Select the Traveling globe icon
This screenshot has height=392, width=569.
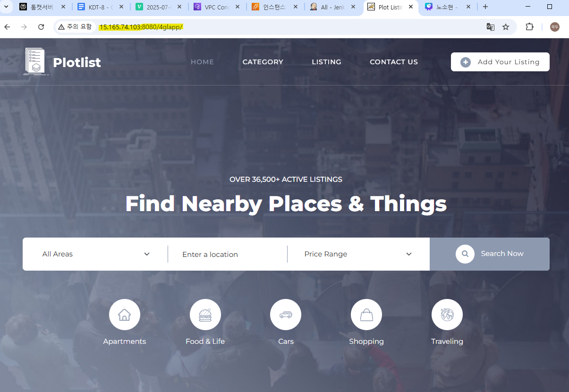pos(447,315)
